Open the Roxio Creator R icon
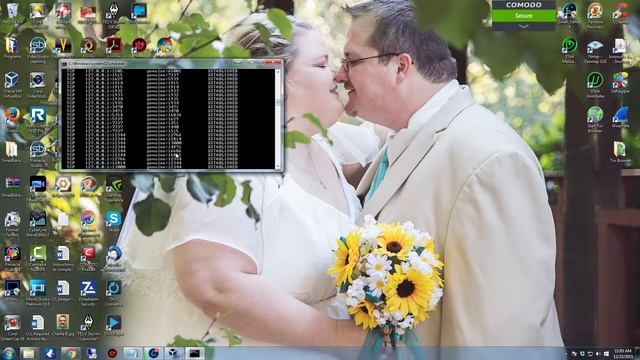 [x=38, y=116]
